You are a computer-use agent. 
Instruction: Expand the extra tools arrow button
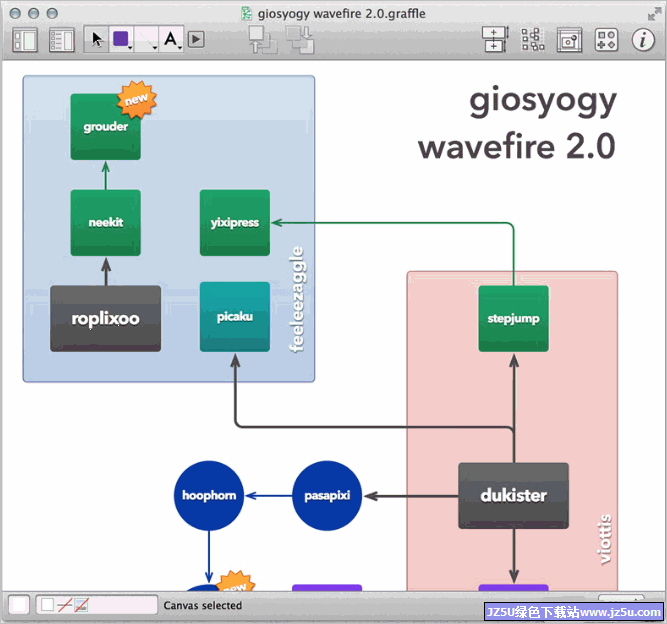(x=196, y=39)
